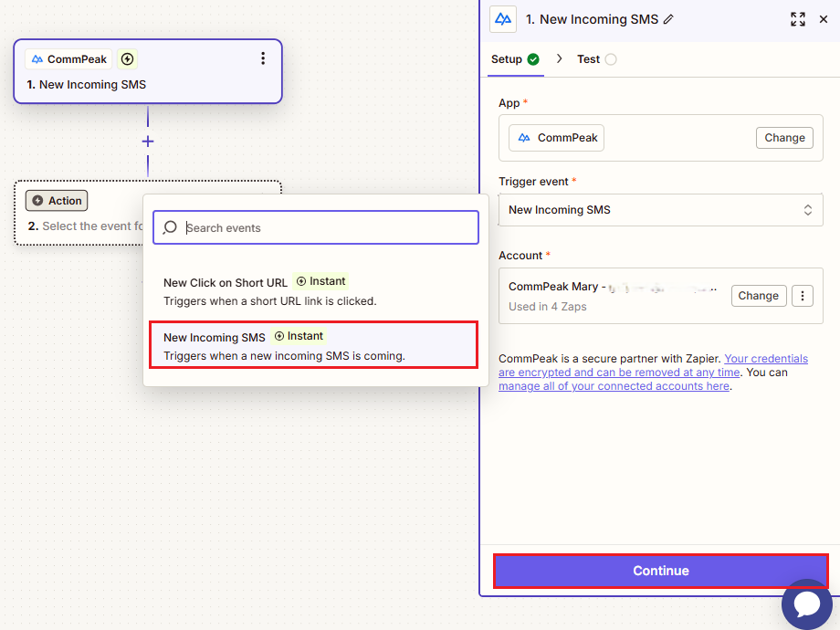Viewport: 840px width, 630px height.
Task: Click the Instant badge beside Short URL
Action: pyautogui.click(x=320, y=281)
